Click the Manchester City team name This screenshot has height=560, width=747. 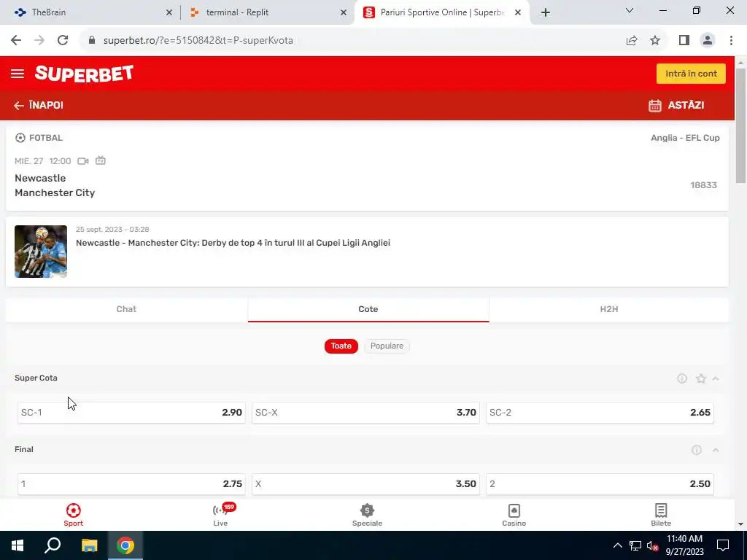[55, 192]
